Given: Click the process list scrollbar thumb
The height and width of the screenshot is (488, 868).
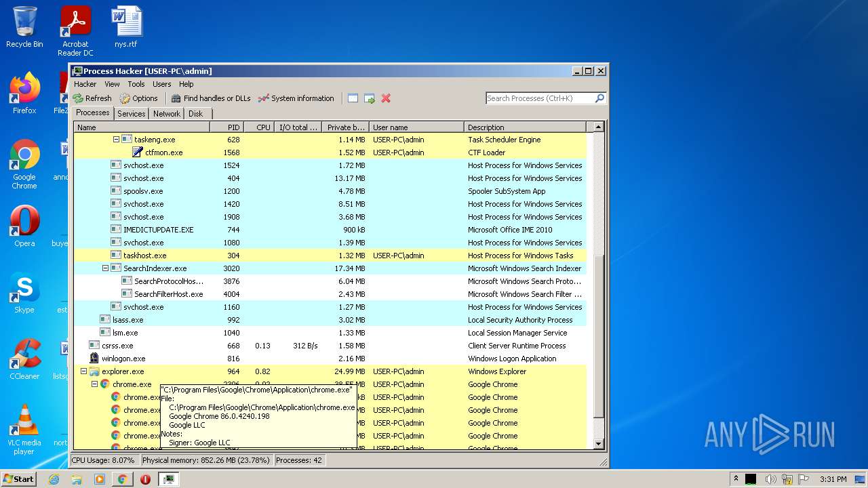Looking at the screenshot, I should (598, 337).
